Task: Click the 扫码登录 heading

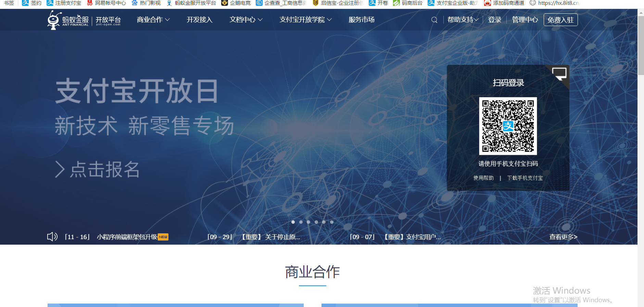Action: [508, 83]
